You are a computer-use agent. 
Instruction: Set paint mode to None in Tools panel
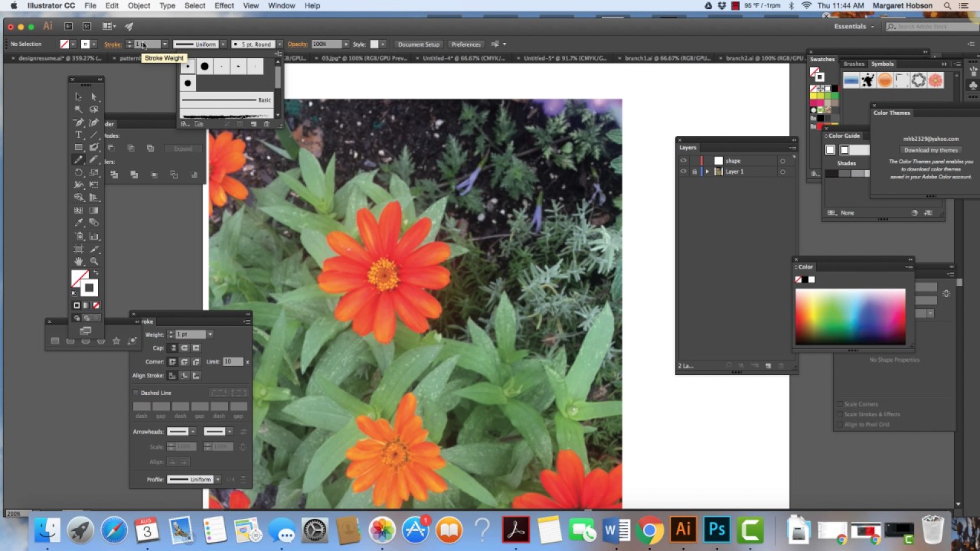pos(96,305)
